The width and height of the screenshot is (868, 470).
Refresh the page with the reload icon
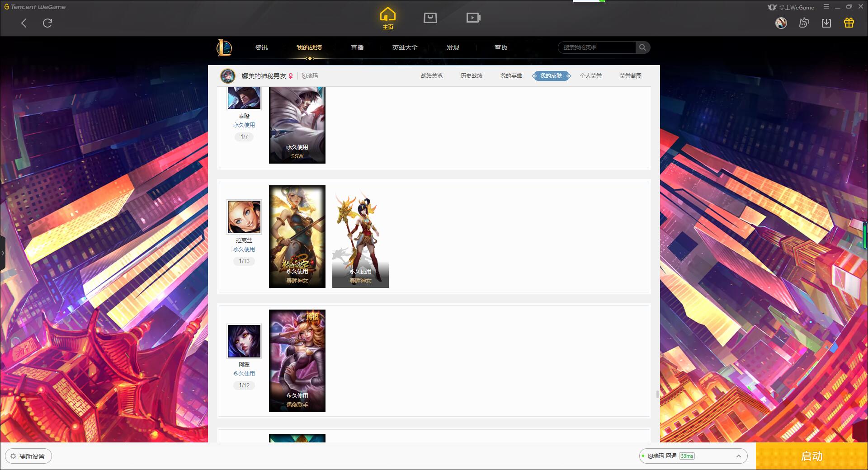pos(47,23)
